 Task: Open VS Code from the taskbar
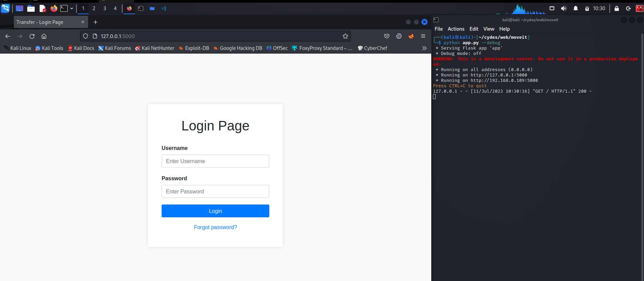(164, 8)
